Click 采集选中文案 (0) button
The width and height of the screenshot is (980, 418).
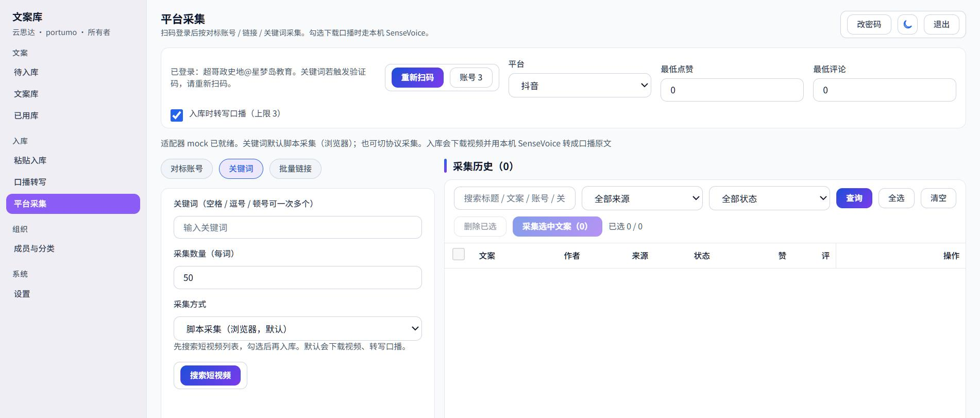point(557,226)
